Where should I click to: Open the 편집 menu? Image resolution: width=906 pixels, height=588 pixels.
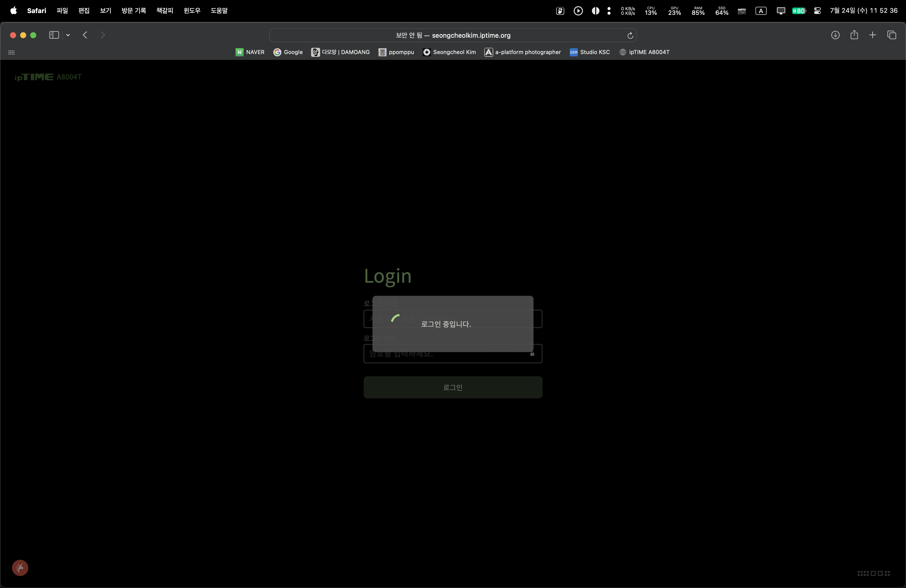pos(84,11)
